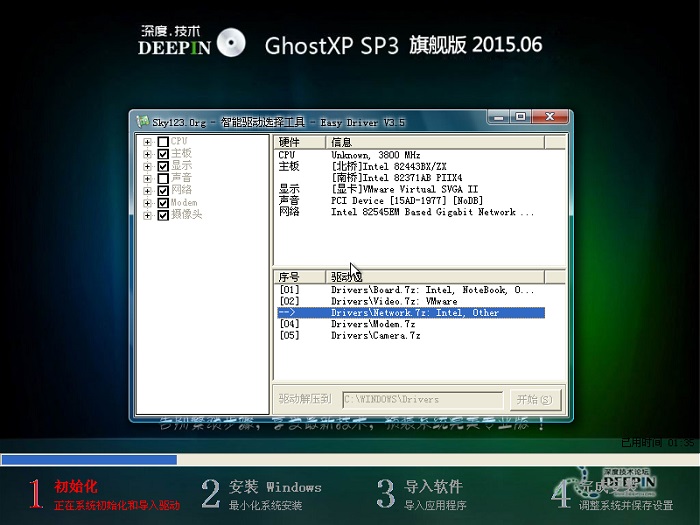Select the PCI Device [15AD-1977] row

(x=411, y=200)
